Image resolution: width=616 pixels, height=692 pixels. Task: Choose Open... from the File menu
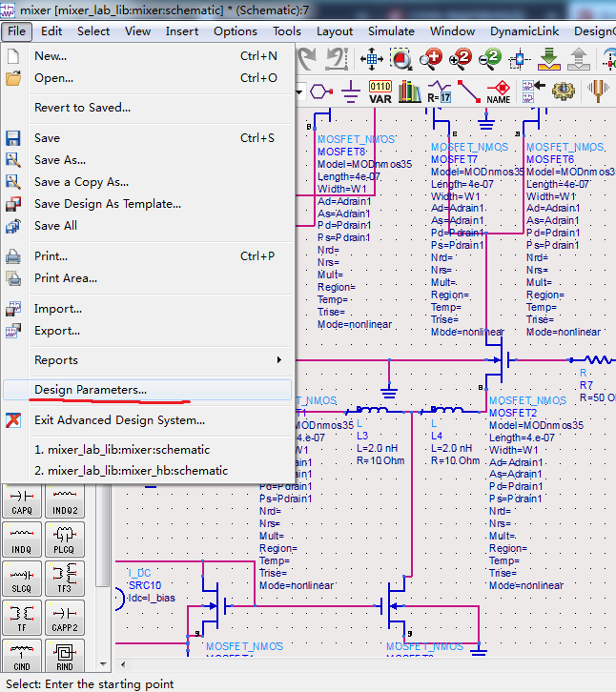[147, 77]
